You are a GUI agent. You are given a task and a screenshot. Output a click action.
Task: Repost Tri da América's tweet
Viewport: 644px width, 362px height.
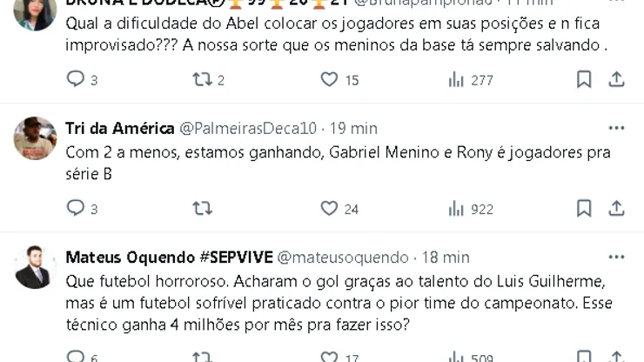point(203,209)
